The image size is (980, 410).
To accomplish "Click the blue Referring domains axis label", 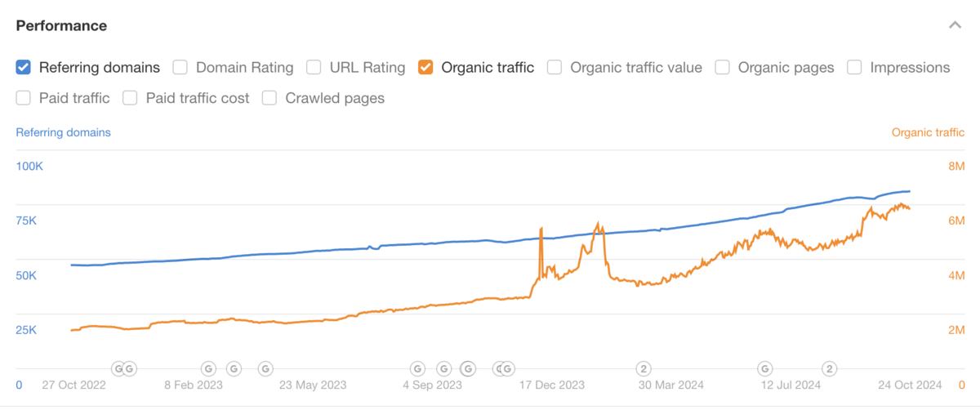I will click(64, 132).
